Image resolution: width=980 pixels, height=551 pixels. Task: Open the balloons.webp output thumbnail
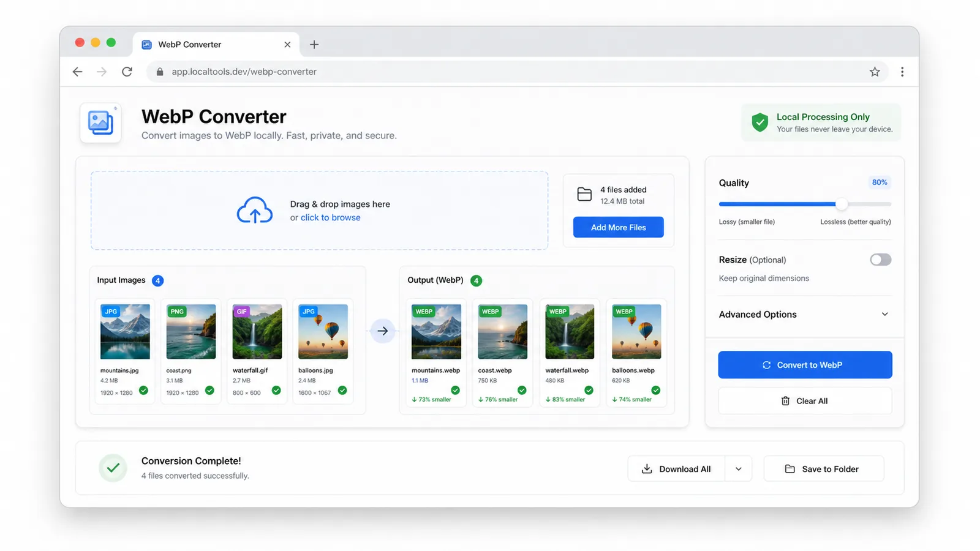click(636, 331)
